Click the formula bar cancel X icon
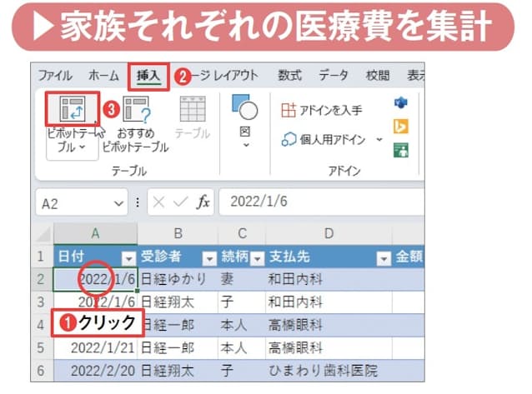The image size is (532, 394). coord(158,202)
